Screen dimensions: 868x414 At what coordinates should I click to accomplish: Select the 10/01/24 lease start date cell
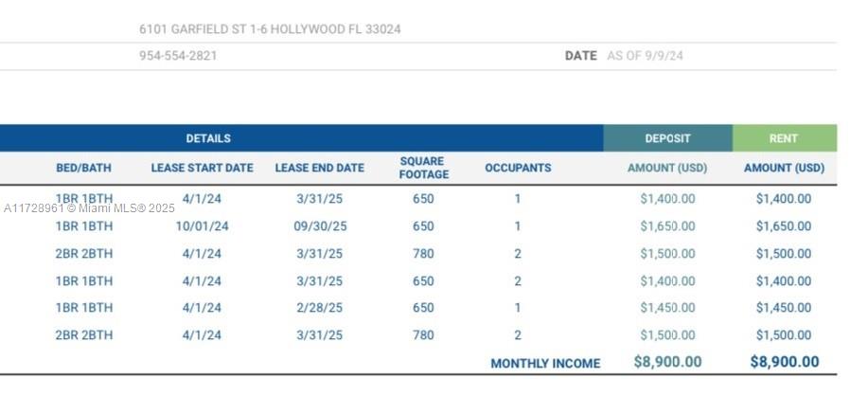(202, 226)
